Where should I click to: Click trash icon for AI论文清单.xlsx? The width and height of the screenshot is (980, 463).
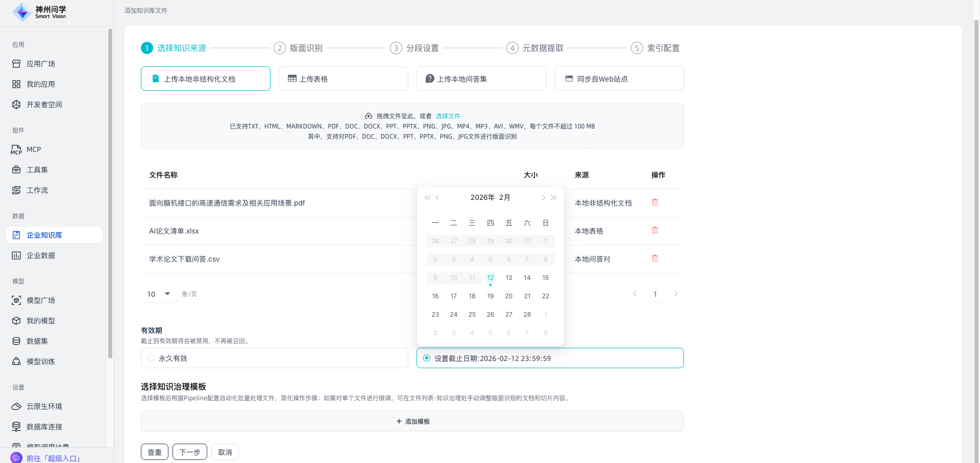tap(655, 230)
